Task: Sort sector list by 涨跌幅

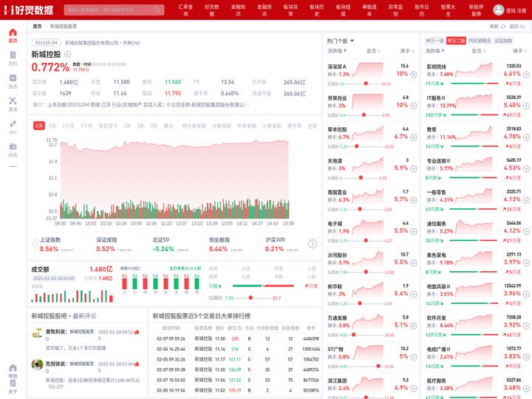Action: point(435,51)
